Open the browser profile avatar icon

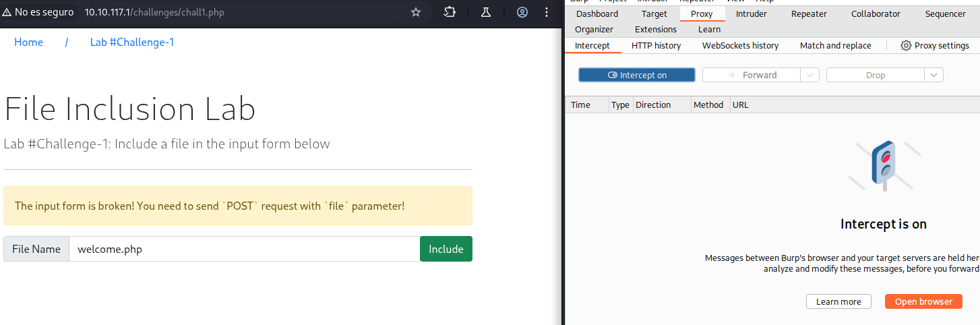pyautogui.click(x=522, y=12)
